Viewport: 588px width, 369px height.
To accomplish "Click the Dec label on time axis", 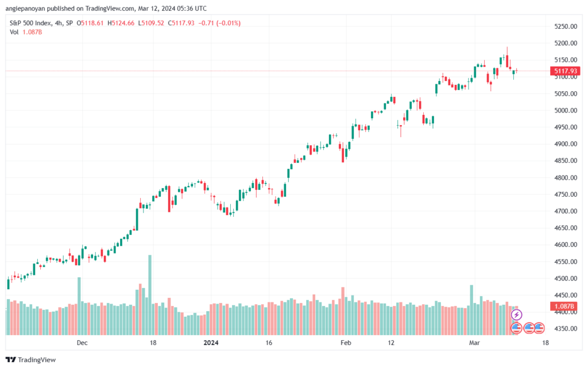I will click(82, 343).
